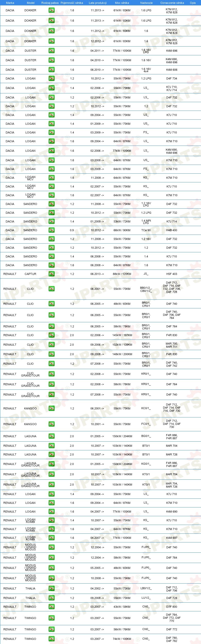Select engine codes M4R 700, M4R 701 cell
This screenshot has width=201, height=644.
tap(172, 345)
